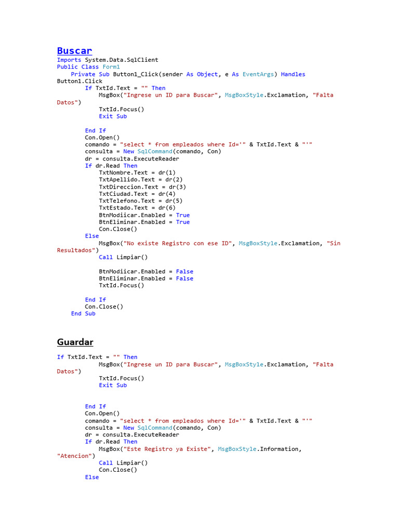Click 'TxtCiudad.Text = dr(4)' line
399x532 pixels.
click(x=137, y=194)
